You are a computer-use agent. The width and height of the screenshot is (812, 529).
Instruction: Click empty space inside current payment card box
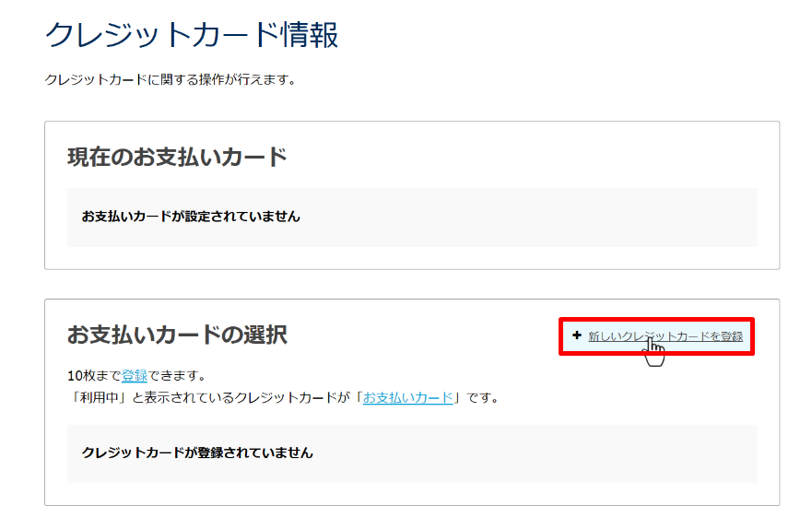553,217
